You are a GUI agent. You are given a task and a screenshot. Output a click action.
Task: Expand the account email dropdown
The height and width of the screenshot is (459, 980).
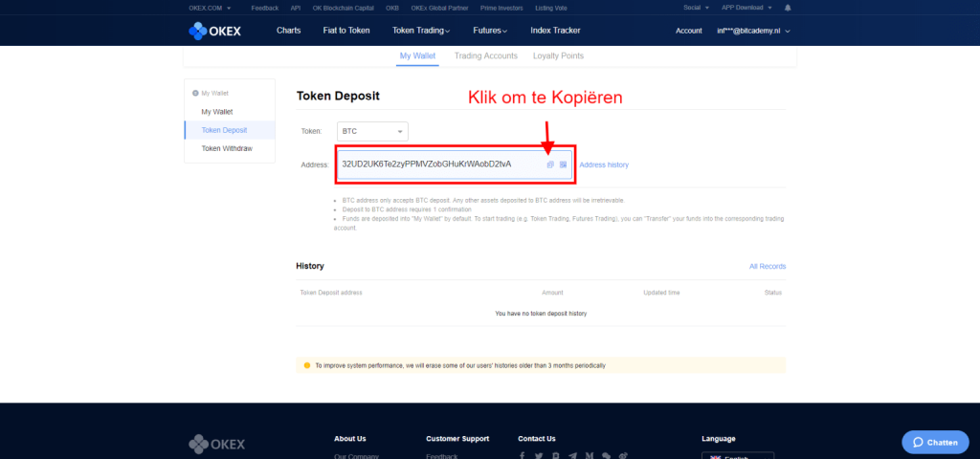754,31
